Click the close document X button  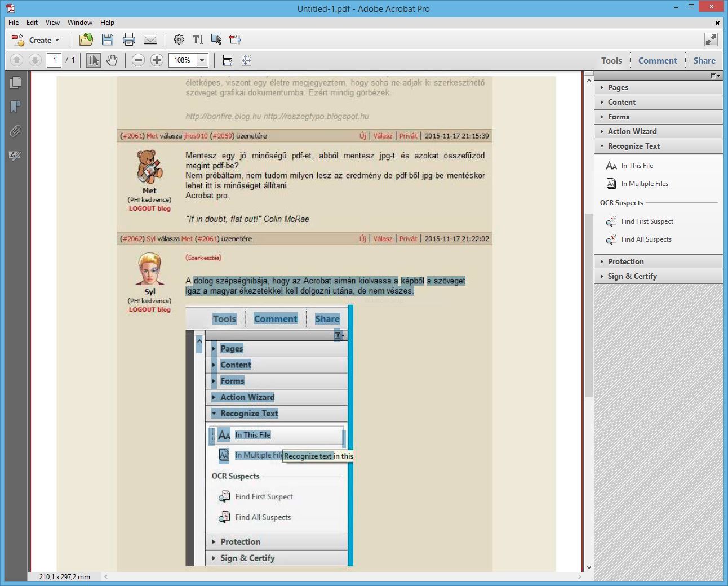717,23
